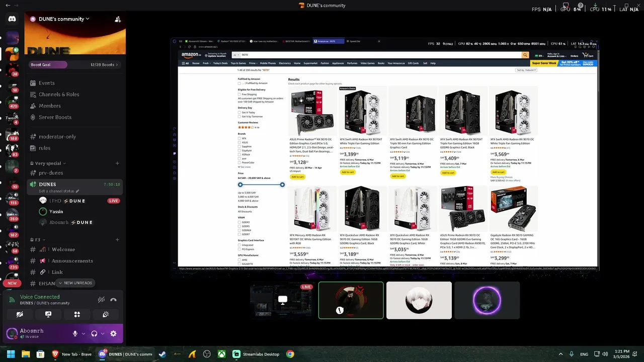Click server icon with 188 badge
This screenshot has width=644, height=362.
pyautogui.click(x=12, y=134)
